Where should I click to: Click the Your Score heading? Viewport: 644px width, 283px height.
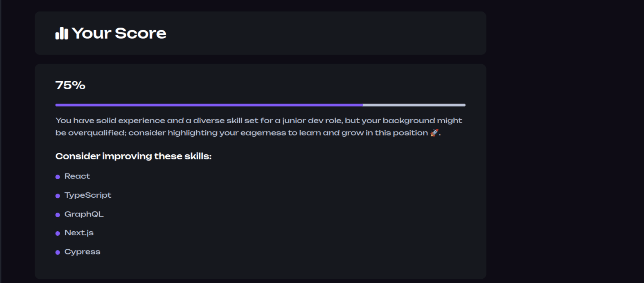pos(119,33)
